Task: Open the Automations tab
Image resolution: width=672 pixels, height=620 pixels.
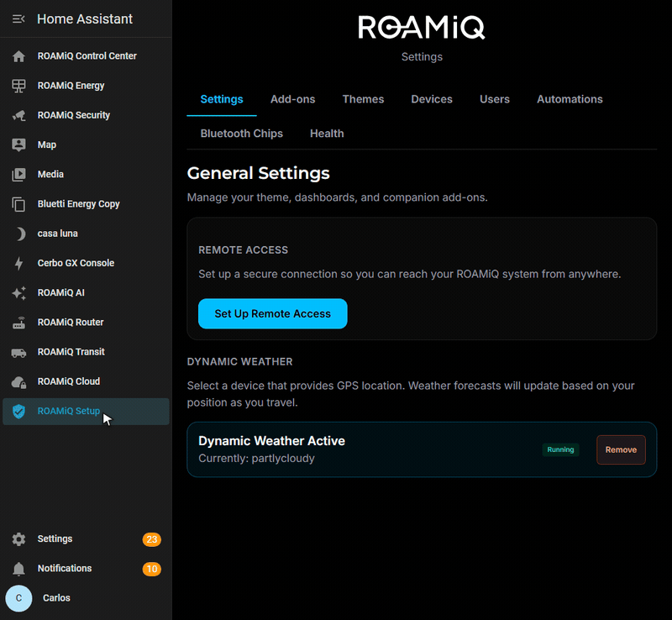Action: click(570, 99)
